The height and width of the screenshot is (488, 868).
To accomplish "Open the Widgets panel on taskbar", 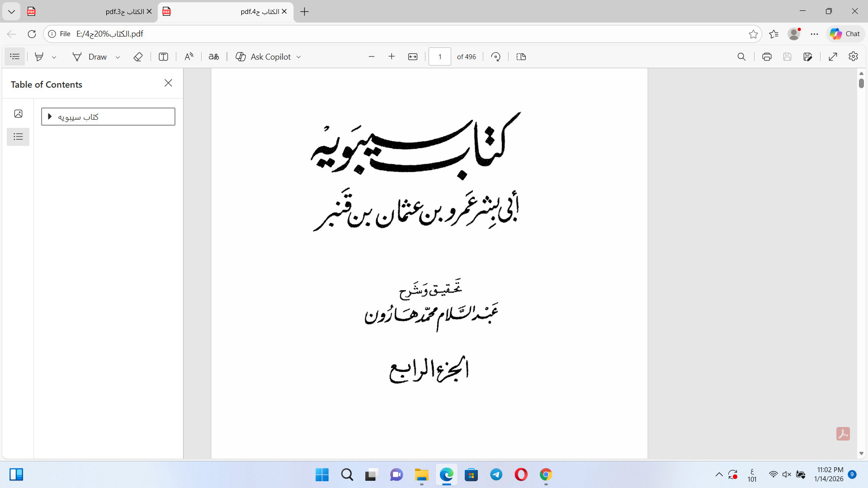I will (16, 474).
